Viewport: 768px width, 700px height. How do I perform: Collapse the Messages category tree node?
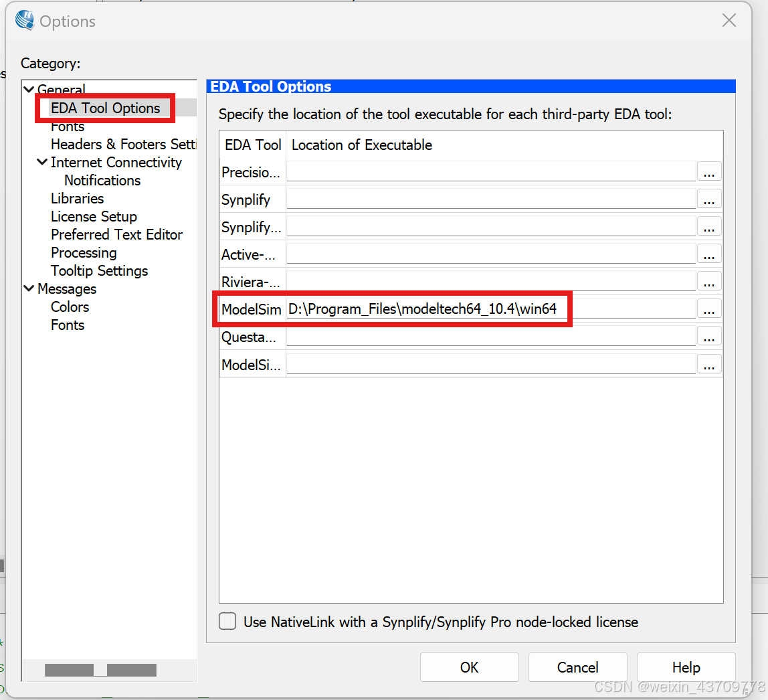click(29, 288)
